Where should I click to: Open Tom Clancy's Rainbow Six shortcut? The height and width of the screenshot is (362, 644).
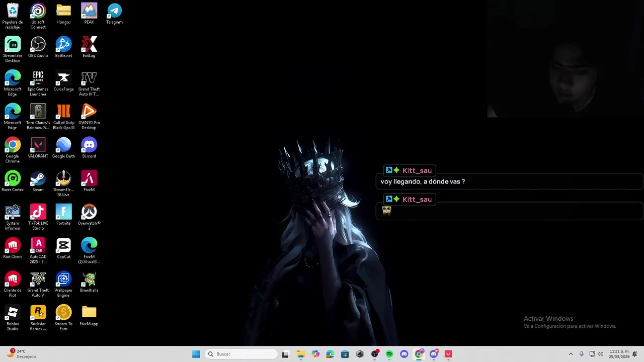point(38,117)
